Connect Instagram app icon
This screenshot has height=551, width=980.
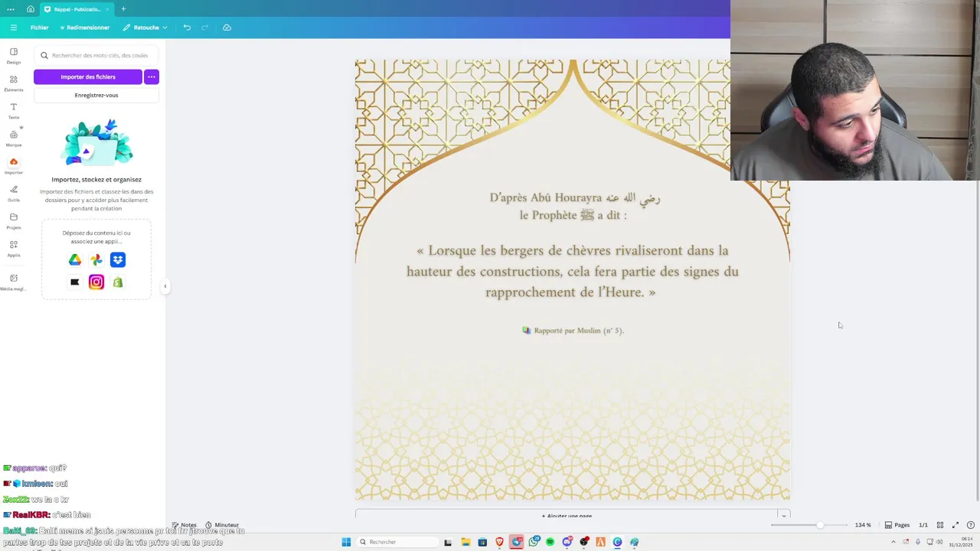[96, 282]
